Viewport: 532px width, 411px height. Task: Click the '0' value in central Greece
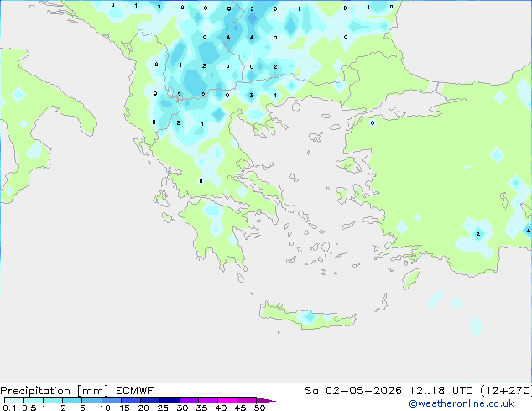(x=201, y=182)
